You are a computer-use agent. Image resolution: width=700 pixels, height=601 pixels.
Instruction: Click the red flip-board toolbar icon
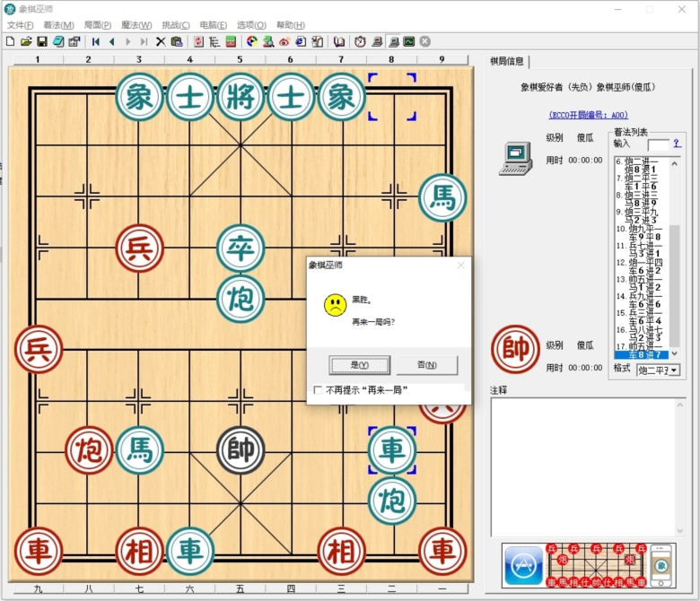tap(198, 41)
